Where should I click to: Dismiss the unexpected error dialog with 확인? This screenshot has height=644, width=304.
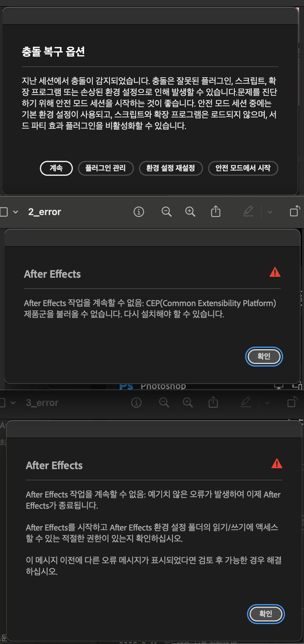tap(266, 614)
